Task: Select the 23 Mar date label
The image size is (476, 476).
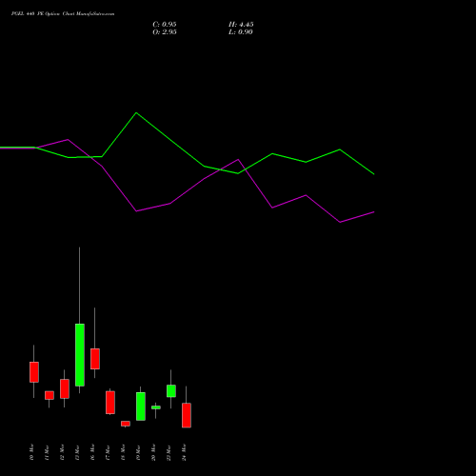Action: point(169,452)
